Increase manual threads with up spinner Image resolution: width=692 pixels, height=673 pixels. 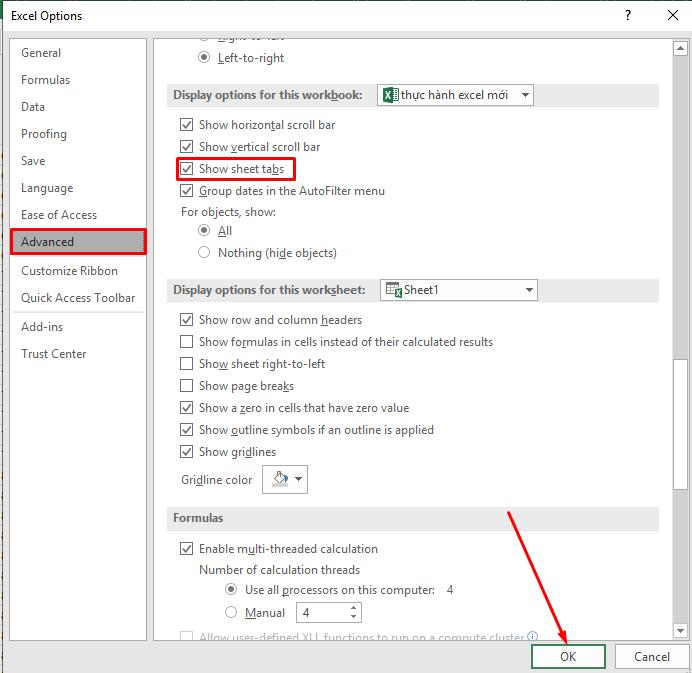(x=353, y=608)
